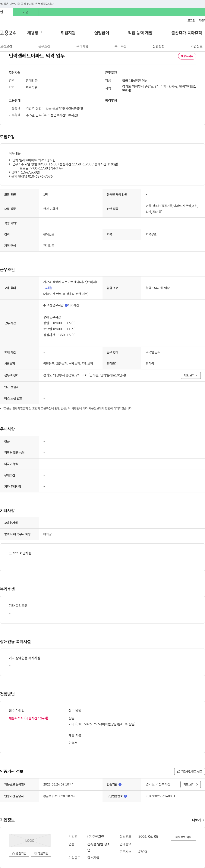Open the 실업급여 main menu
Image resolution: width=205 pixels, height=868 pixels.
pos(102,33)
